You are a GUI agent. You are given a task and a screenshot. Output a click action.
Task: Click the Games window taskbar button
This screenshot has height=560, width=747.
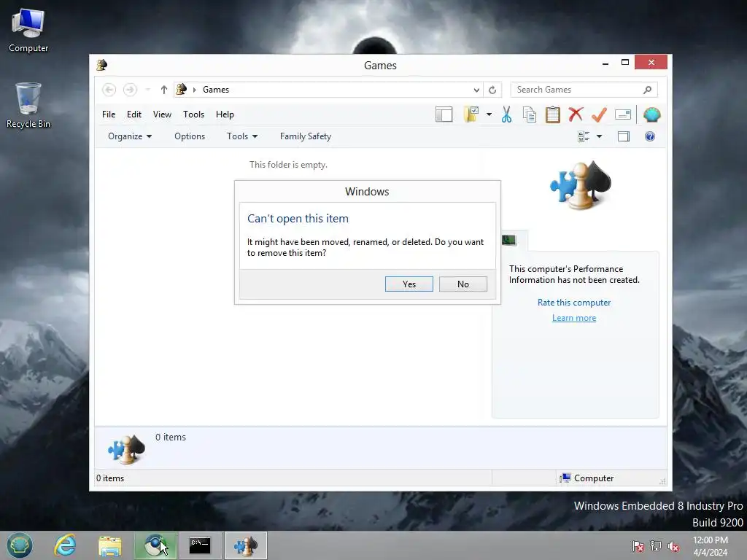coord(245,545)
